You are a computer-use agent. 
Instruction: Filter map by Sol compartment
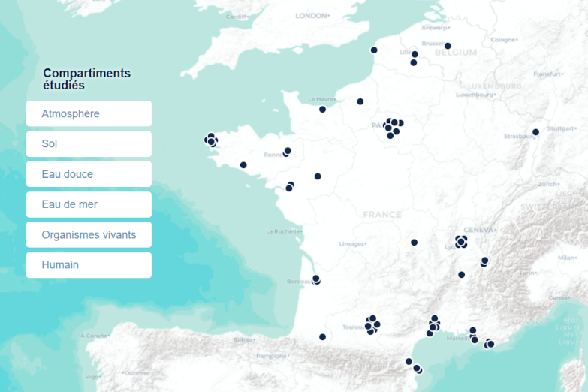coord(89,143)
